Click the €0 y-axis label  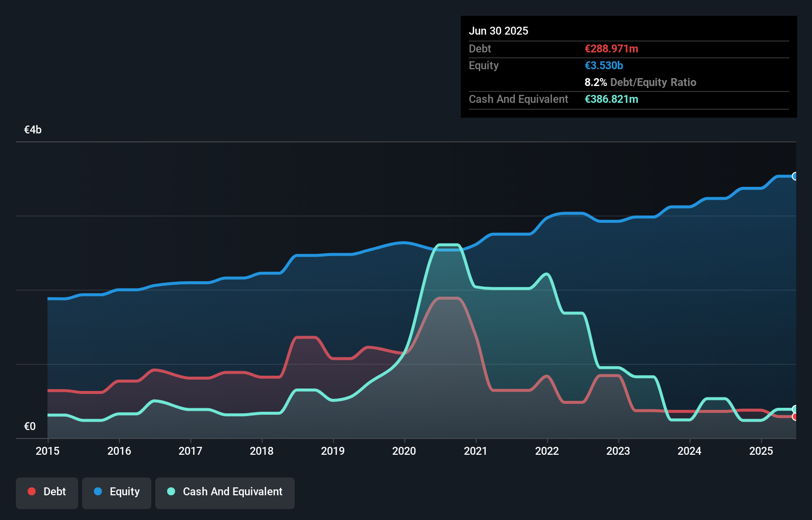pos(30,426)
